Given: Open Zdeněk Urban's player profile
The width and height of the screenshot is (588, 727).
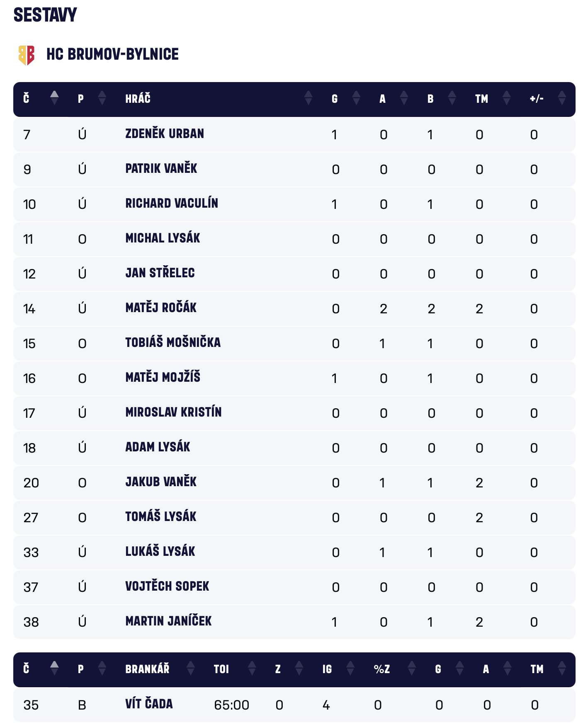Looking at the screenshot, I should click(165, 134).
